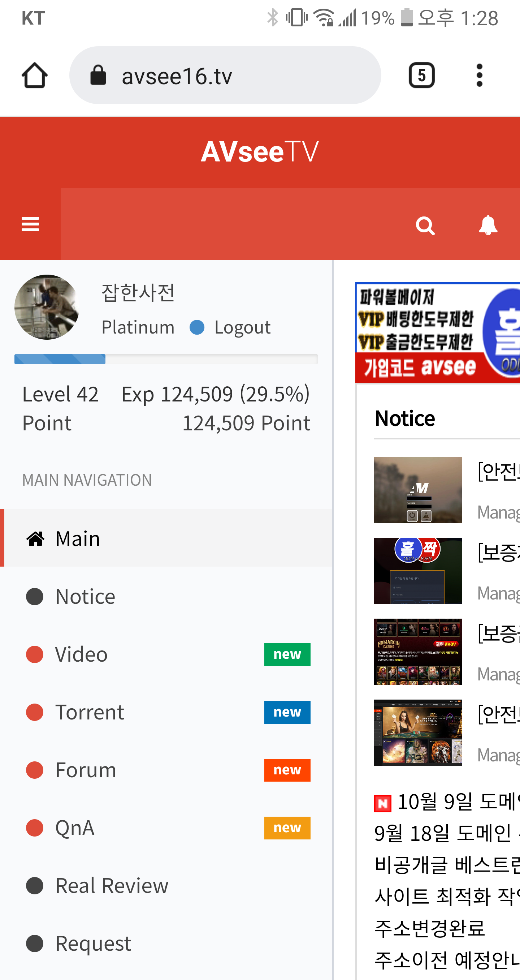This screenshot has height=980, width=520.
Task: Toggle the hamburger sidebar menu
Action: point(30,224)
